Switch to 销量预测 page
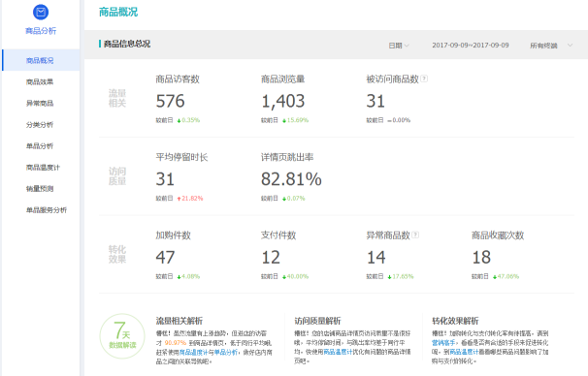The image size is (588, 376). (x=40, y=188)
